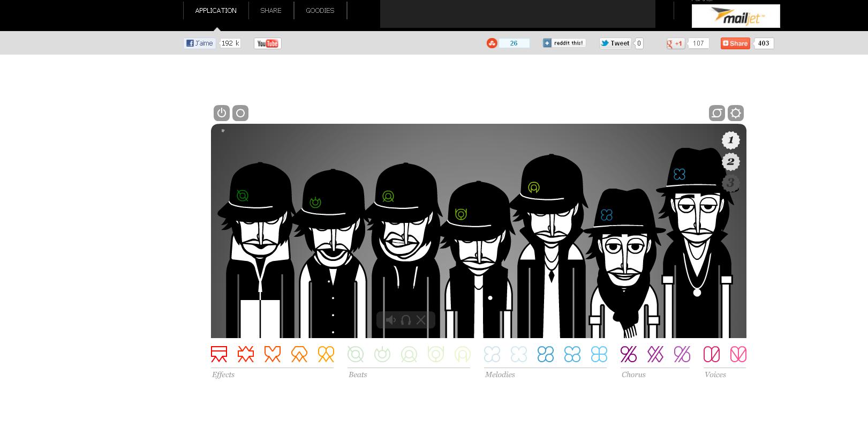Click the 'Melodies' category label

coord(500,375)
